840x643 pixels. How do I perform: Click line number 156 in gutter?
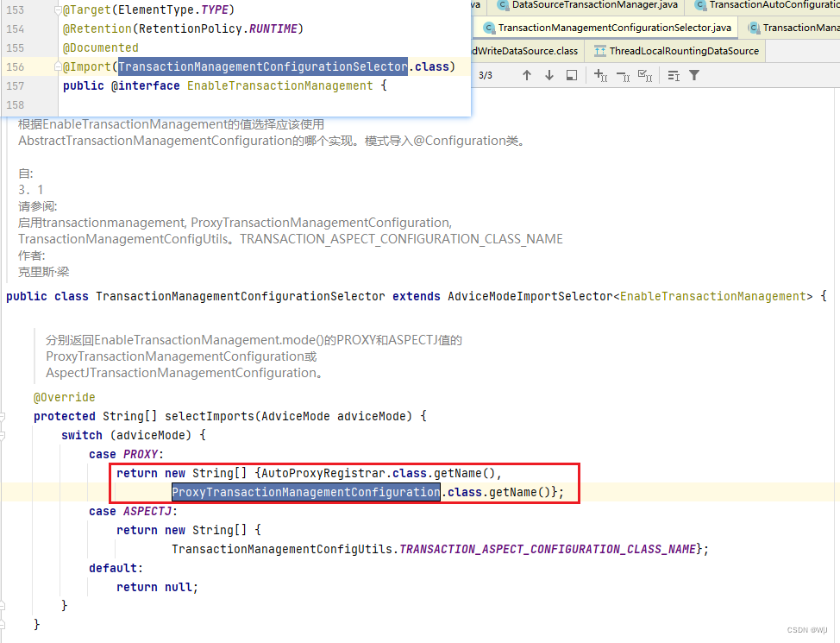(15, 67)
